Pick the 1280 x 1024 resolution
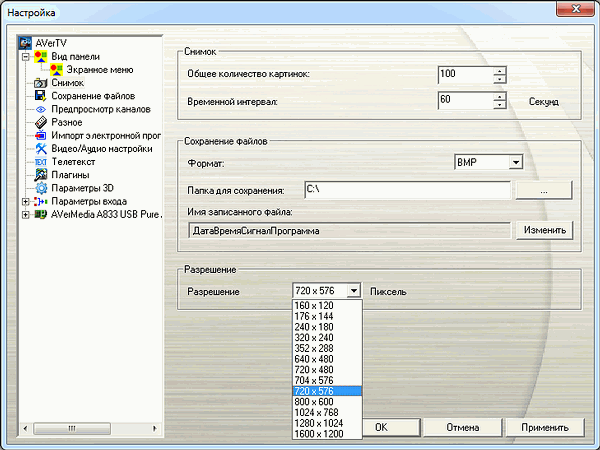The image size is (600, 450). point(327,423)
